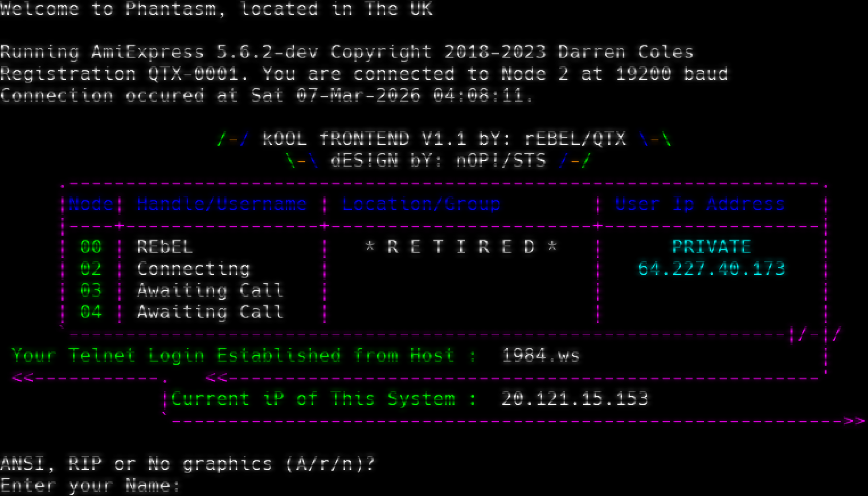The height and width of the screenshot is (496, 868).
Task: Select the system IP 20.121.15.153
Action: point(574,399)
